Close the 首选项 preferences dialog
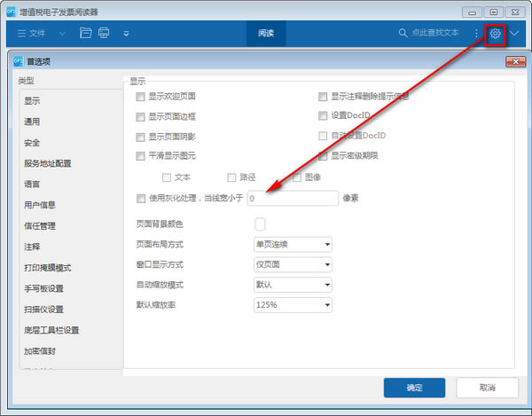The image size is (532, 416). click(515, 61)
